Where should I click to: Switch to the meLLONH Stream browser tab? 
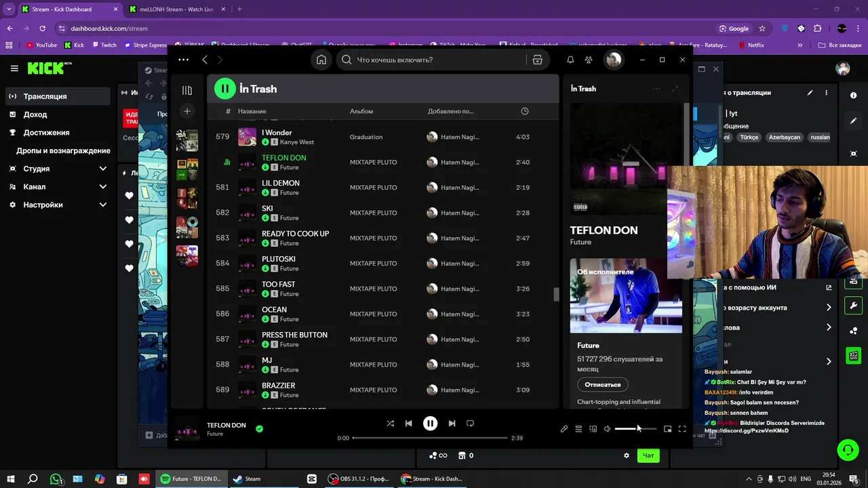pos(178,9)
